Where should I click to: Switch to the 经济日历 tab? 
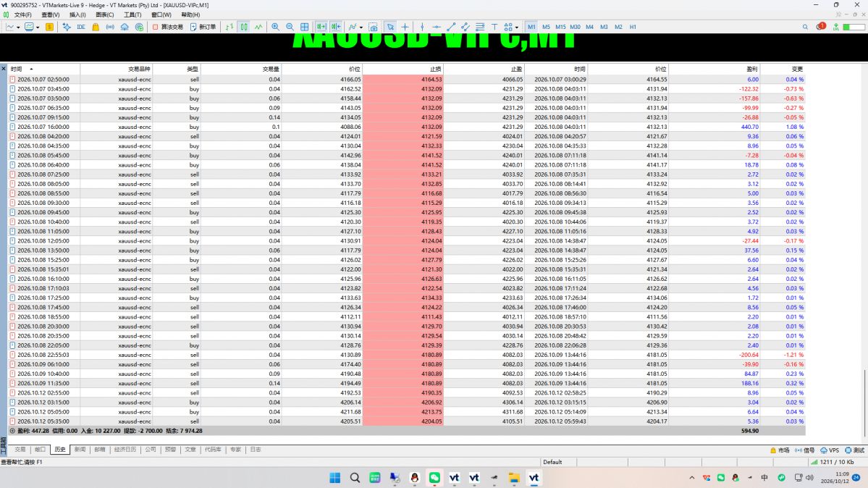click(125, 450)
